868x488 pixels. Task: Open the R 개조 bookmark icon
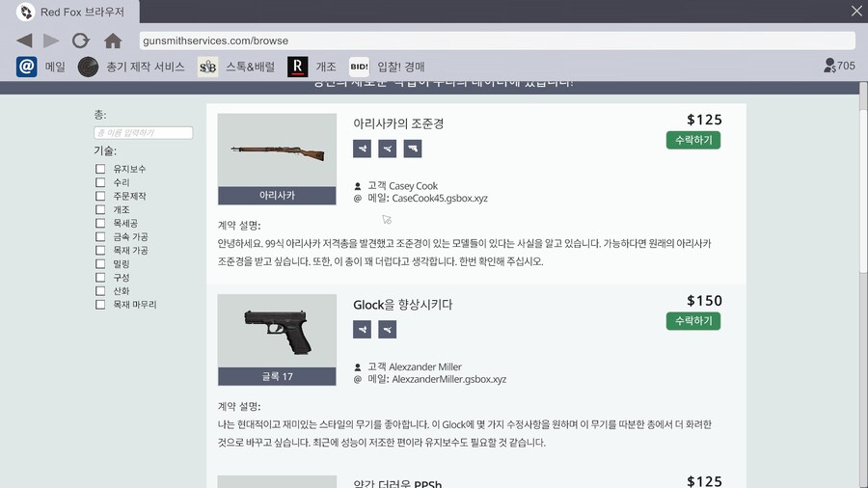297,67
